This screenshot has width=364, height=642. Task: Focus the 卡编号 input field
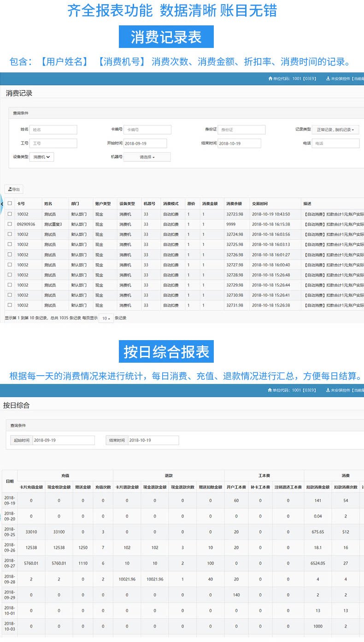coord(147,130)
